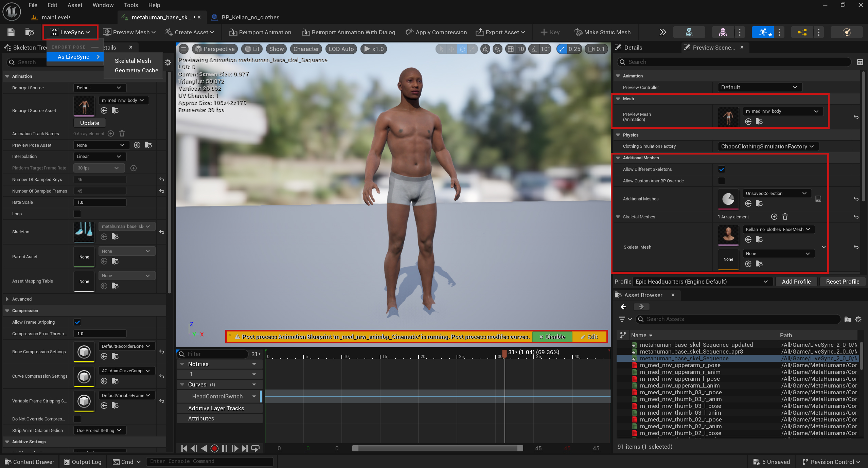Open the Skeletal Mesh editor mode icon
Viewport: 868px width, 468px height.
click(x=723, y=32)
